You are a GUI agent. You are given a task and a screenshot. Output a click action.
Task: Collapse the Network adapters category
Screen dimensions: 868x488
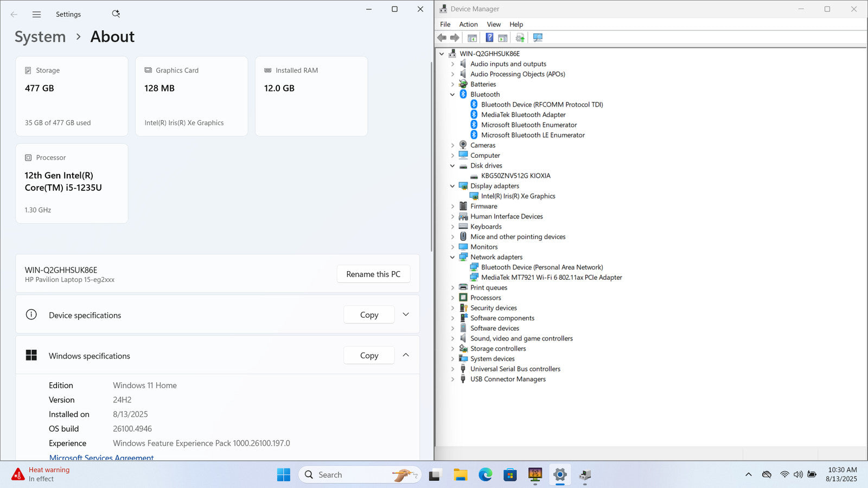point(452,257)
